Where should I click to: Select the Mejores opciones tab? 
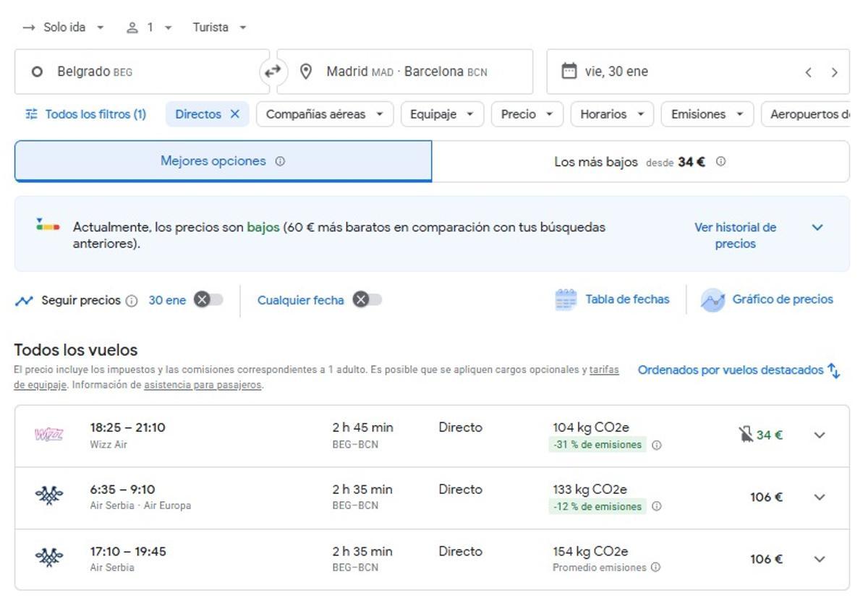(223, 161)
